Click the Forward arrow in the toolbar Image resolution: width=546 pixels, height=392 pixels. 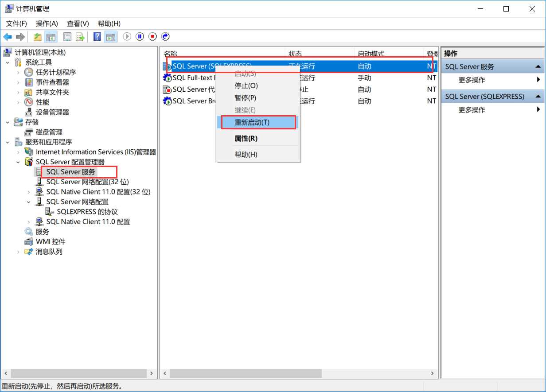point(20,37)
